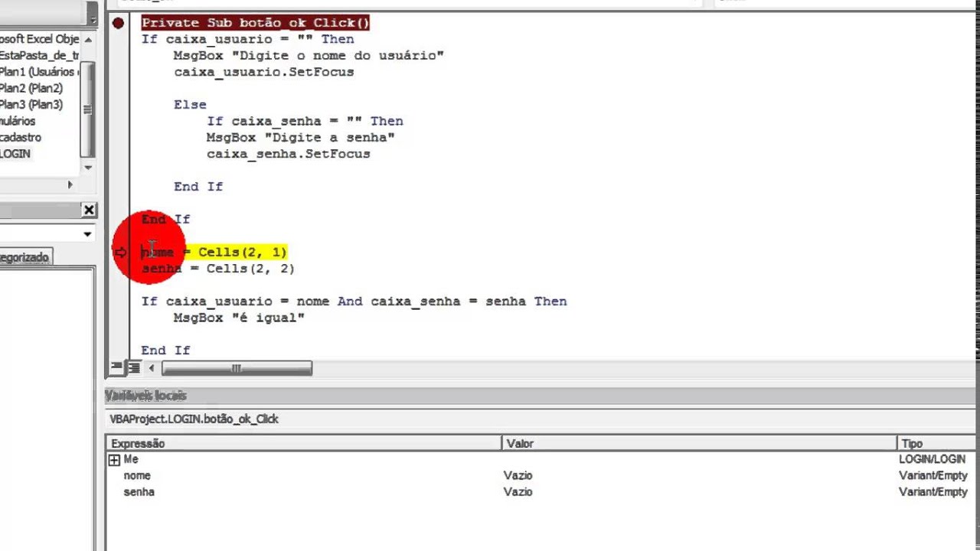Click the Expressão column header
980x551 pixels.
pos(304,443)
